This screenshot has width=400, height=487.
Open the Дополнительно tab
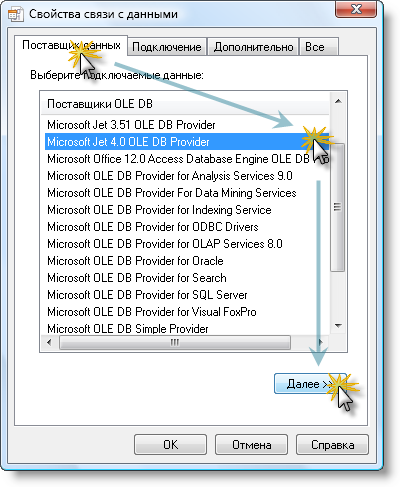[253, 47]
